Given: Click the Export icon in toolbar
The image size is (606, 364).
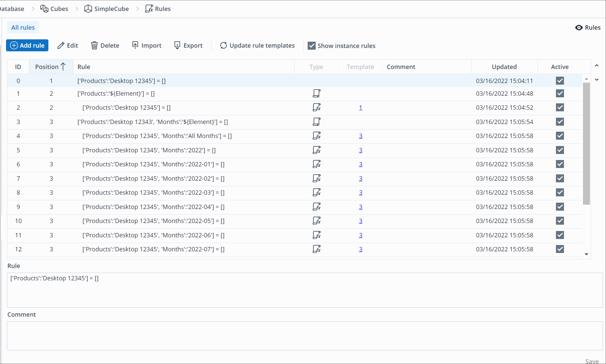Looking at the screenshot, I should tap(177, 45).
